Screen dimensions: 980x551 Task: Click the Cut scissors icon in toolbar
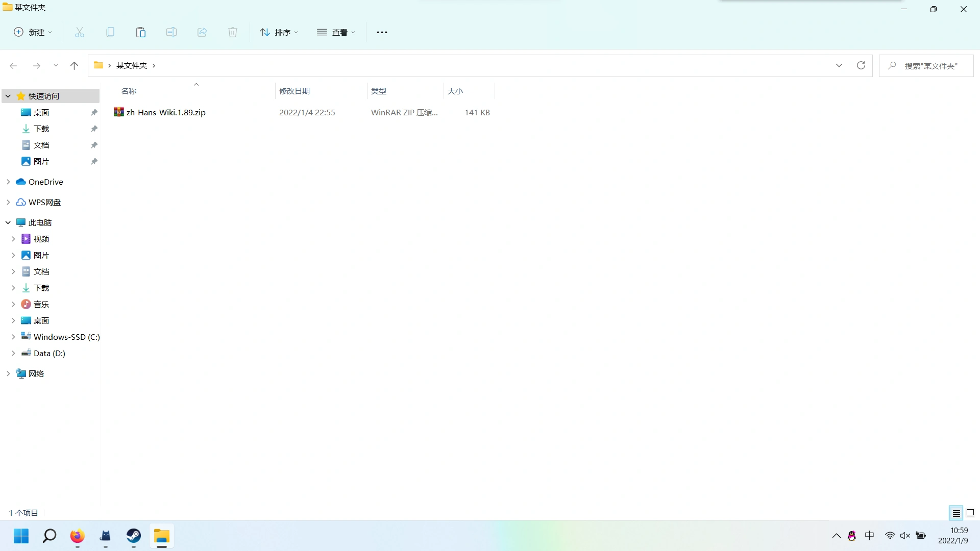point(80,32)
